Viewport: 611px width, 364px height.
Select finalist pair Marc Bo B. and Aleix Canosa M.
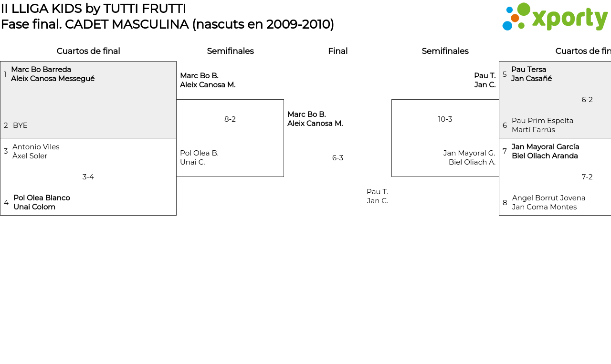[315, 119]
